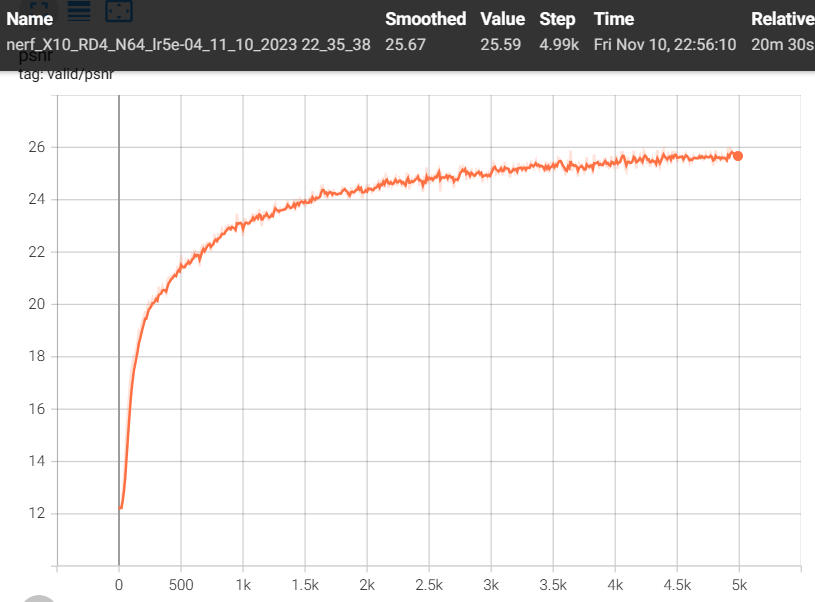Click the tag: valid/psnr label
The image size is (815, 602).
click(x=60, y=74)
